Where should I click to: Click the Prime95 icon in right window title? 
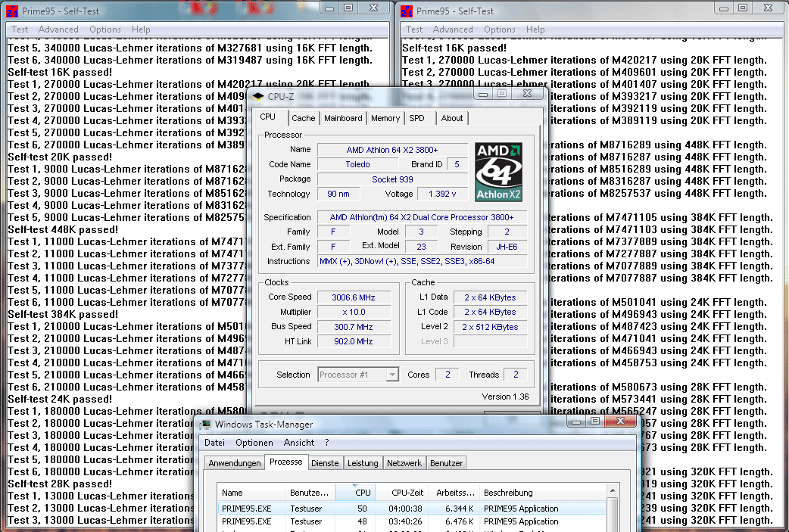tap(407, 11)
